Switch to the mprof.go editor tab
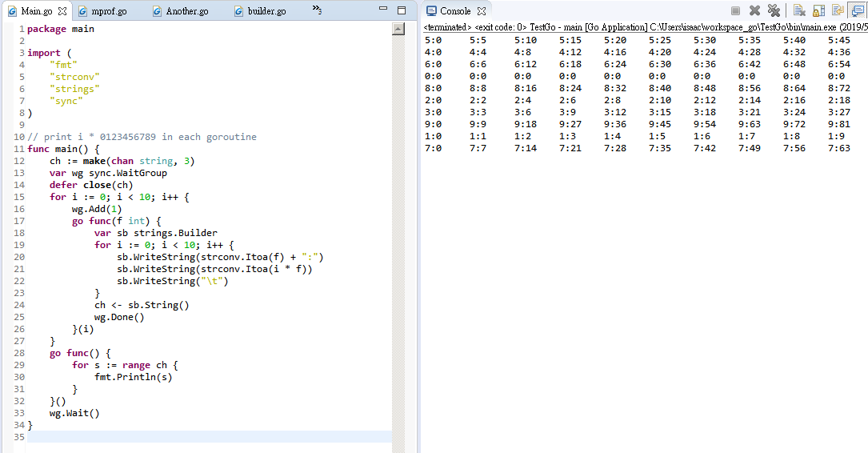Screen dimensions: 868x453 tap(108, 11)
